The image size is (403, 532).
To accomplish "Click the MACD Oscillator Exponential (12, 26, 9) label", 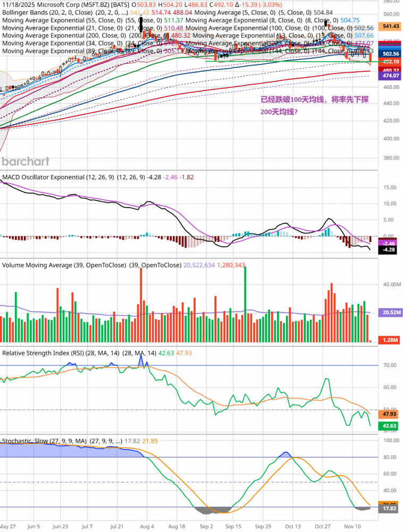I will 58,178.
